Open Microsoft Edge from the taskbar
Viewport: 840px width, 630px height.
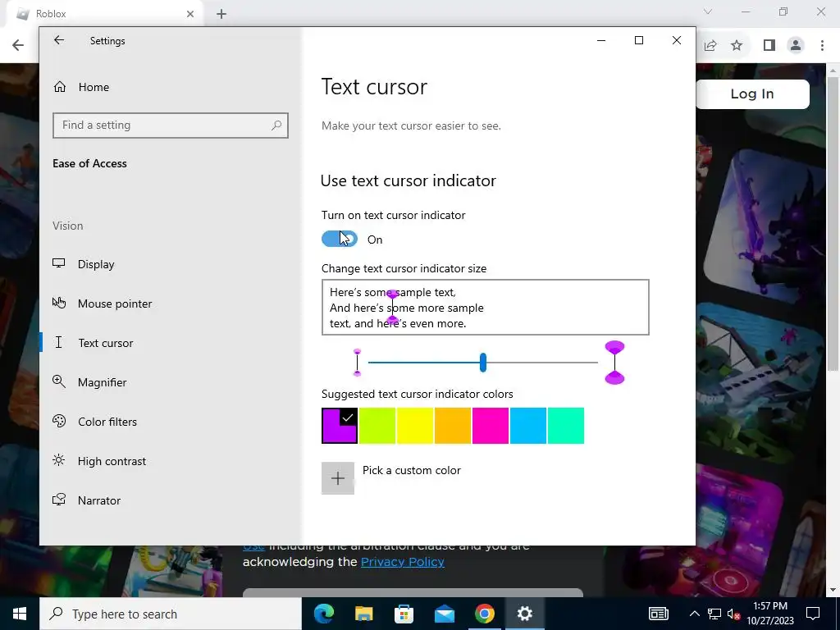pyautogui.click(x=323, y=614)
